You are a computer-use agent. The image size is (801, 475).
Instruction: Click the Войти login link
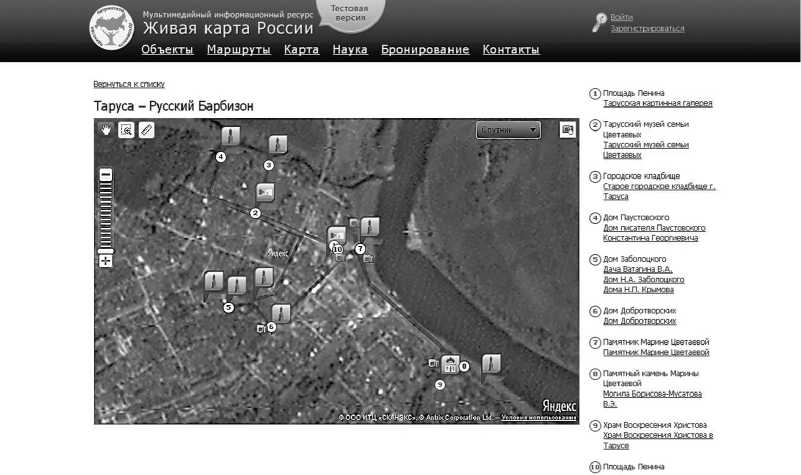coord(621,17)
